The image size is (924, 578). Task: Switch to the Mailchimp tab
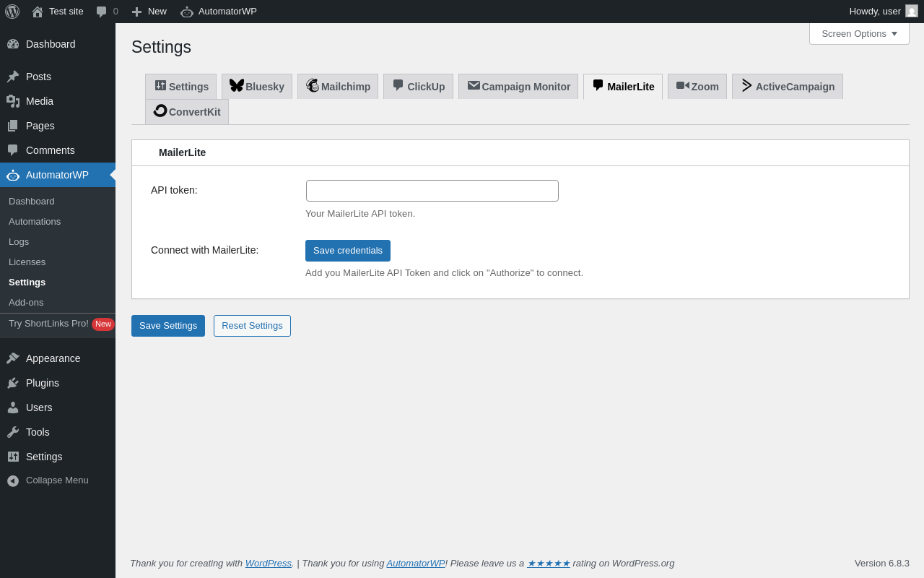[x=338, y=87]
